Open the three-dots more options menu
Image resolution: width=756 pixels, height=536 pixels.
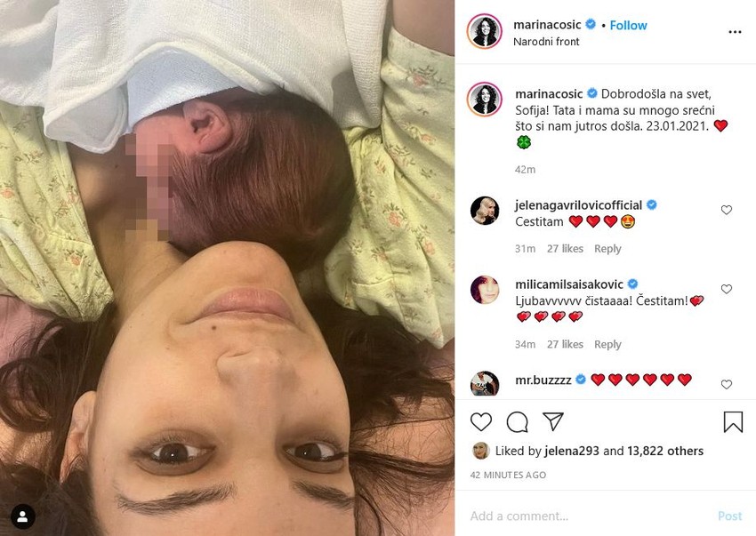coord(735,32)
